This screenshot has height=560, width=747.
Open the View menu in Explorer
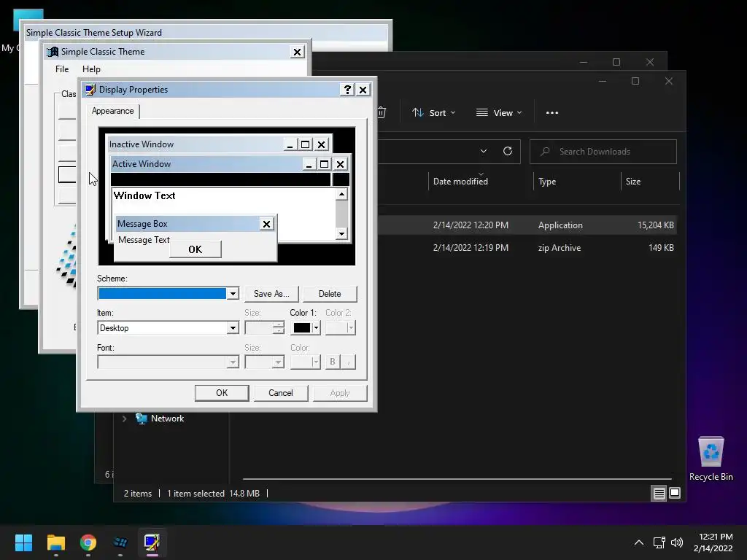tap(499, 113)
